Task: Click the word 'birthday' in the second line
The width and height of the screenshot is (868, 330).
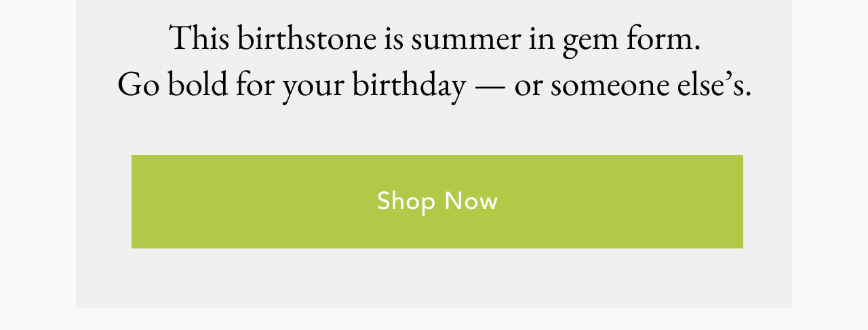Action: pyautogui.click(x=409, y=86)
